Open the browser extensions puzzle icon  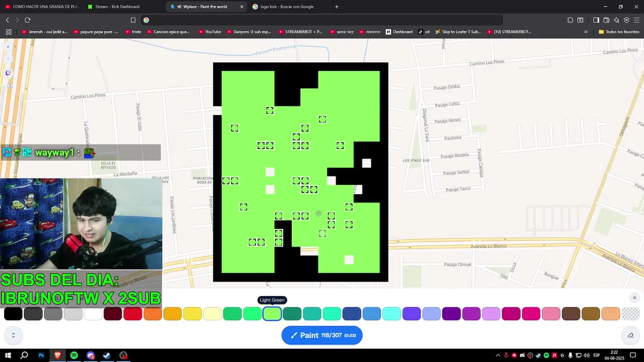point(570,20)
